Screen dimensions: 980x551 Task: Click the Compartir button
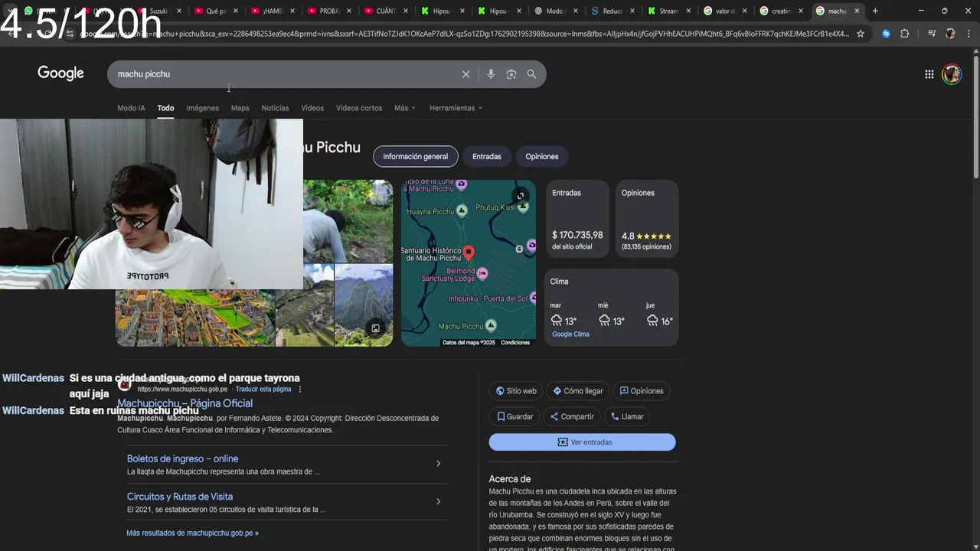tap(572, 416)
